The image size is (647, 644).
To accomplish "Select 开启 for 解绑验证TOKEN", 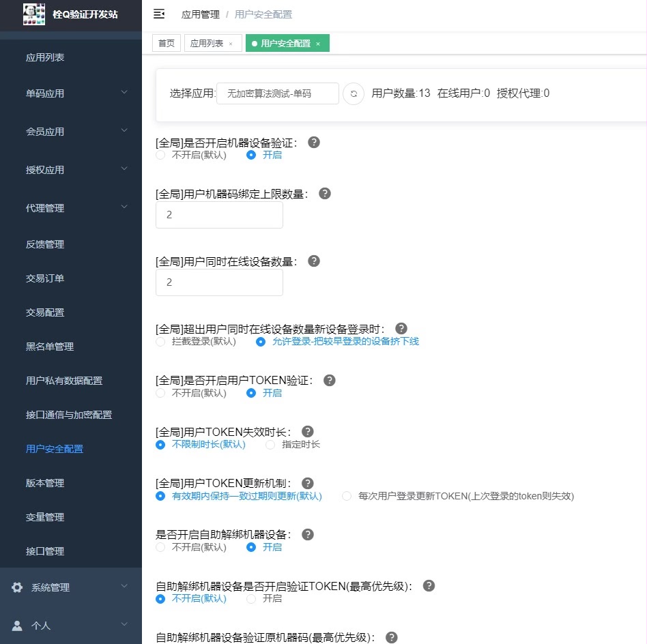I will tap(264, 598).
